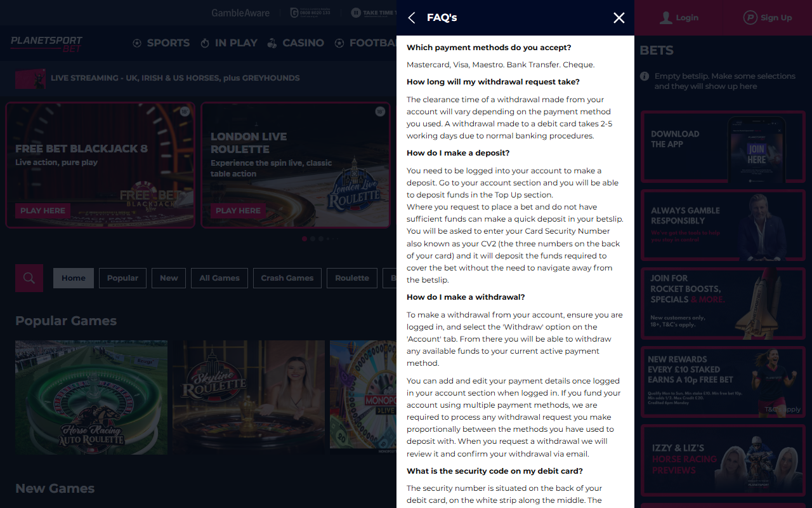Click the 18 age badge on Roulette card
This screenshot has width=812, height=508.
(x=380, y=112)
